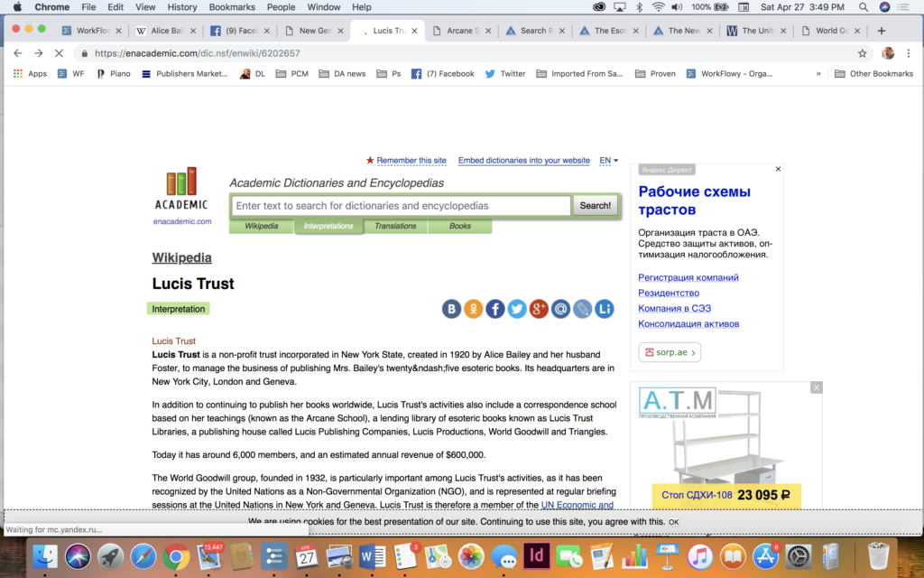The image size is (924, 578).
Task: Share the article on Odnoklassniki
Action: pyautogui.click(x=473, y=309)
